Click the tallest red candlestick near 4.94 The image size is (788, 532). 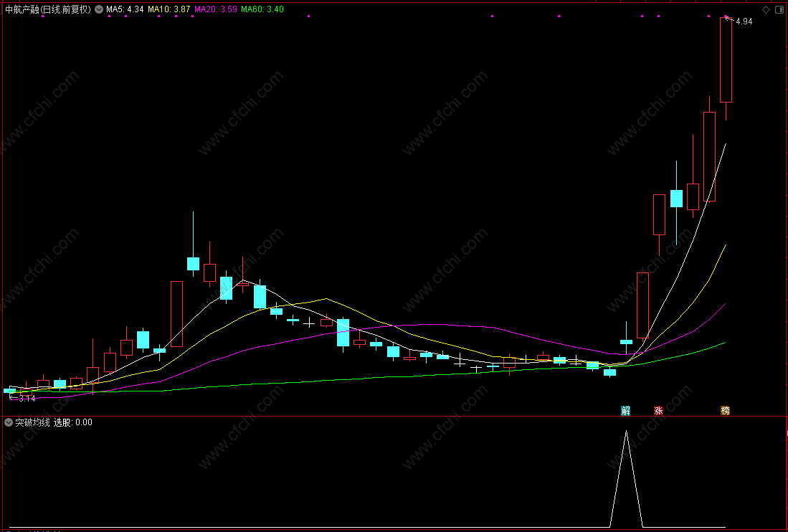tap(726, 60)
